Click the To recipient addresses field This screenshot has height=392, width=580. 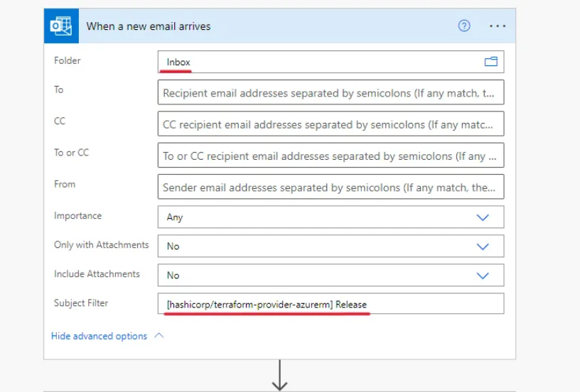[x=331, y=92]
